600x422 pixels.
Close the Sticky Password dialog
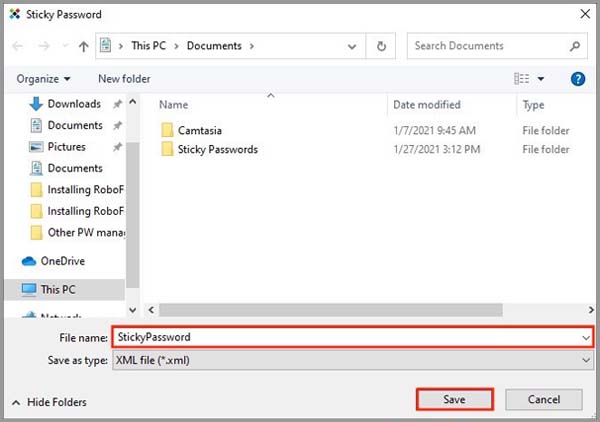(x=585, y=14)
